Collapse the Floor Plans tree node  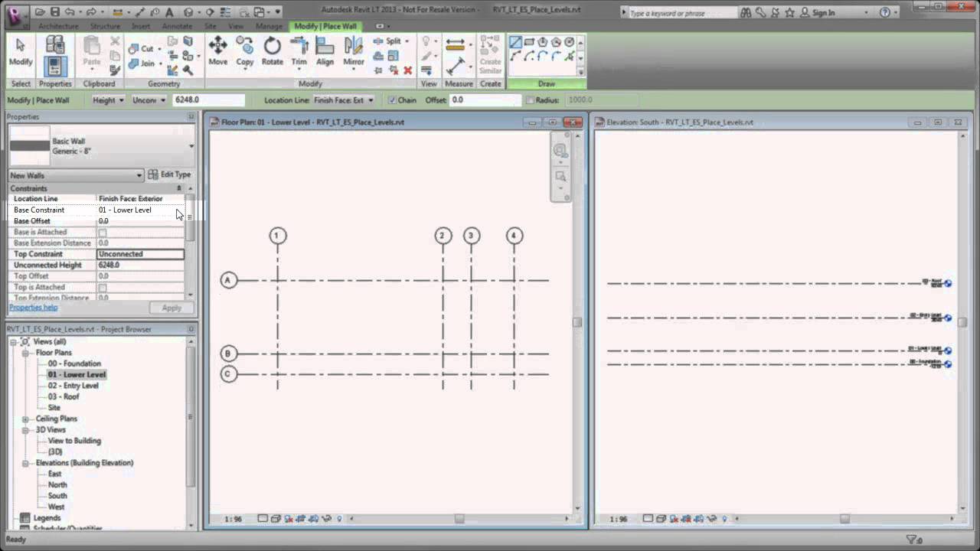[26, 353]
